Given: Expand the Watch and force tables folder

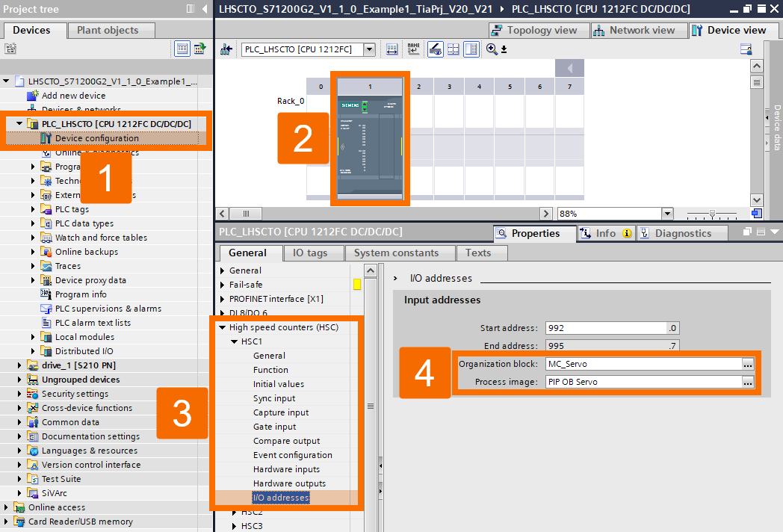Looking at the screenshot, I should (33, 238).
